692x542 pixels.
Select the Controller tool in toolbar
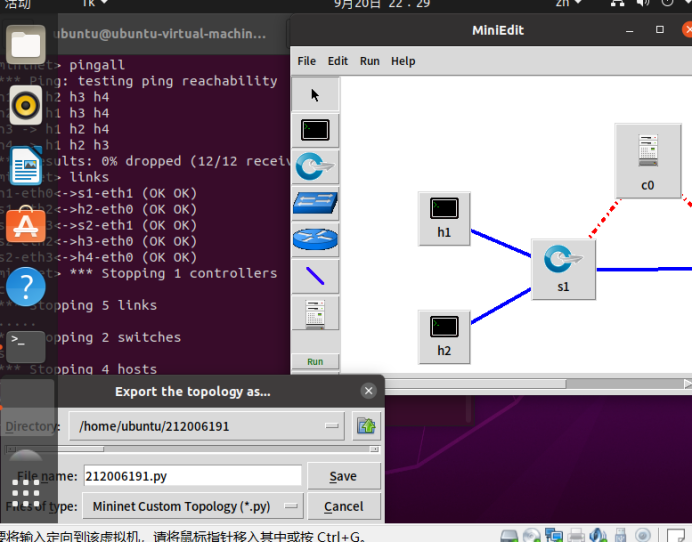[315, 313]
